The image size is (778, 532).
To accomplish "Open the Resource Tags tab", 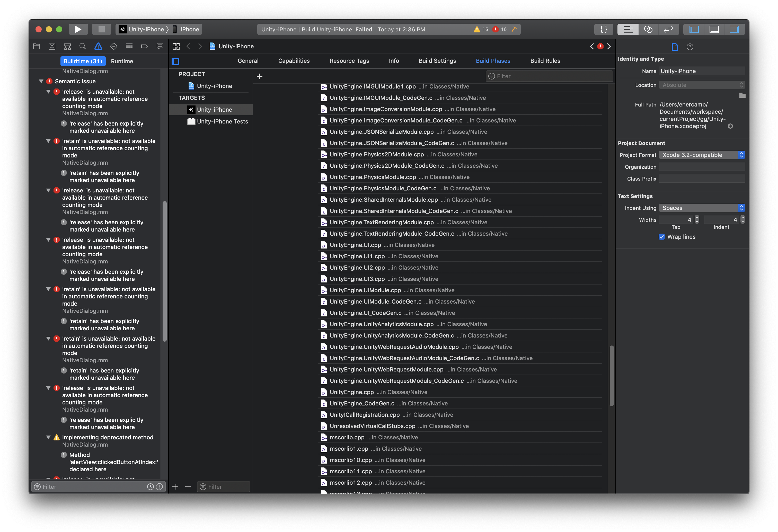I will pyautogui.click(x=349, y=61).
